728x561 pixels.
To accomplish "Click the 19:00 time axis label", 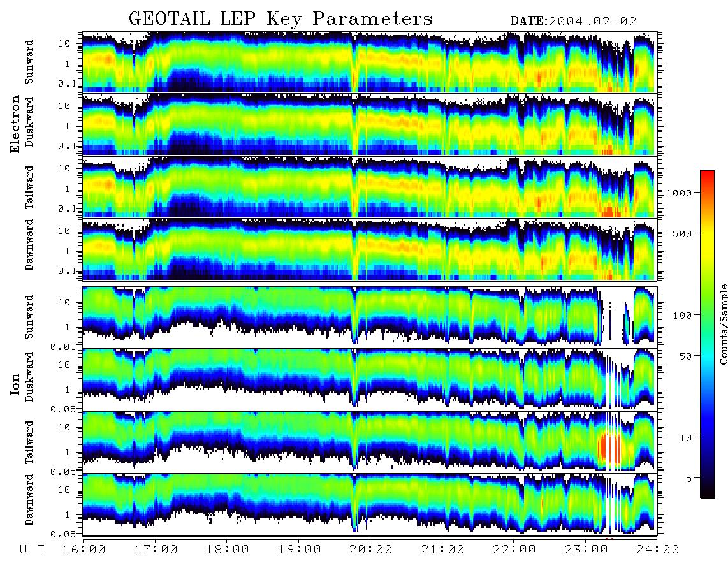I will coord(299,550).
